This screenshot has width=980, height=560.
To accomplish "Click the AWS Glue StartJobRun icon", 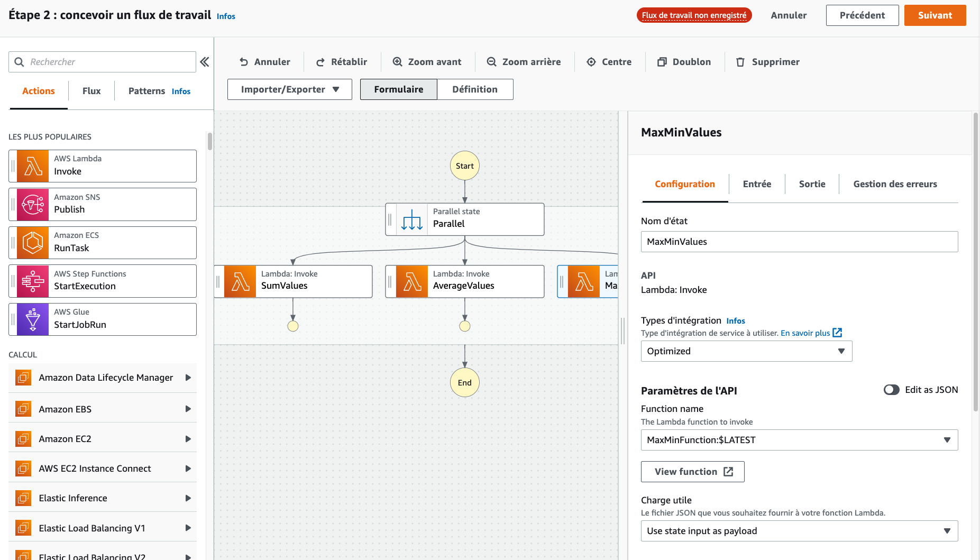I will (33, 319).
